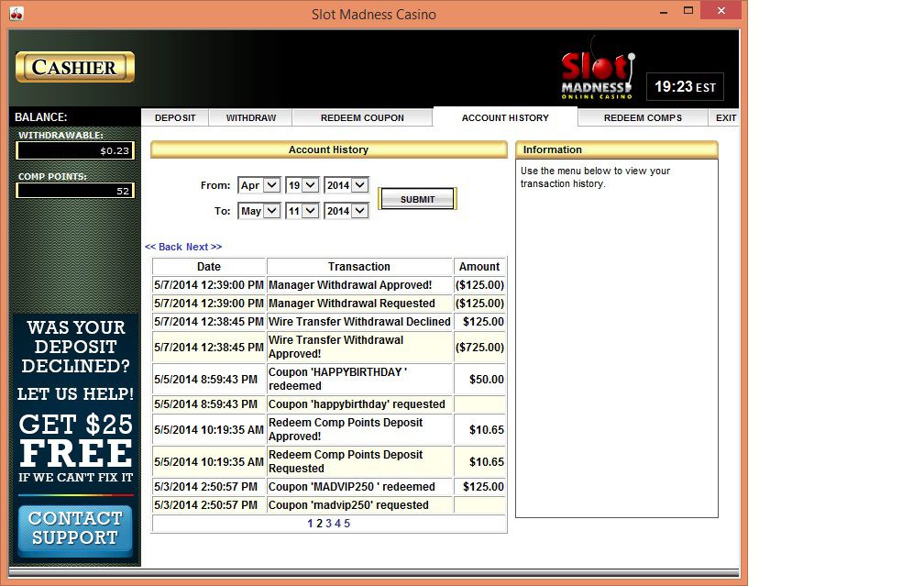
Task: Click the Exit tab
Action: pos(725,118)
